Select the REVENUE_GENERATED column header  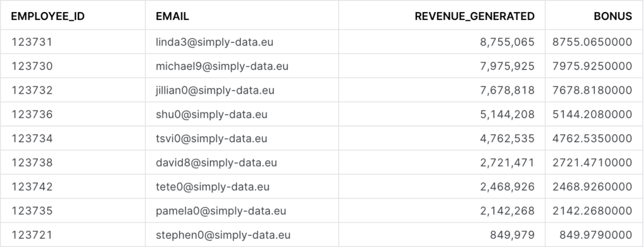pyautogui.click(x=442, y=15)
